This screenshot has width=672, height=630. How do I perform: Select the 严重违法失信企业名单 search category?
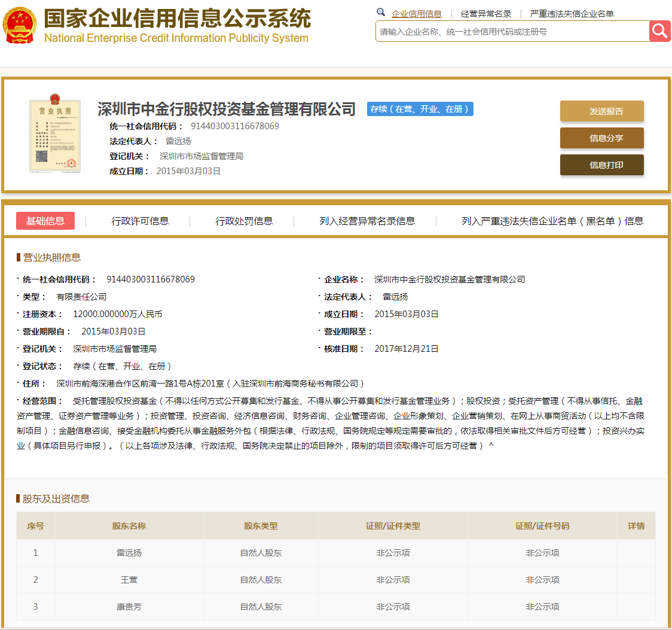[572, 14]
